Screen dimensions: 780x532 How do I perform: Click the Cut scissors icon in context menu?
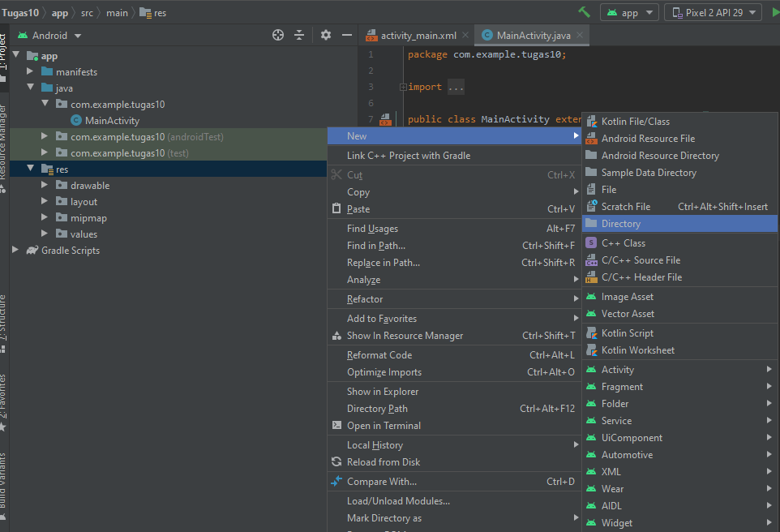[x=336, y=174]
